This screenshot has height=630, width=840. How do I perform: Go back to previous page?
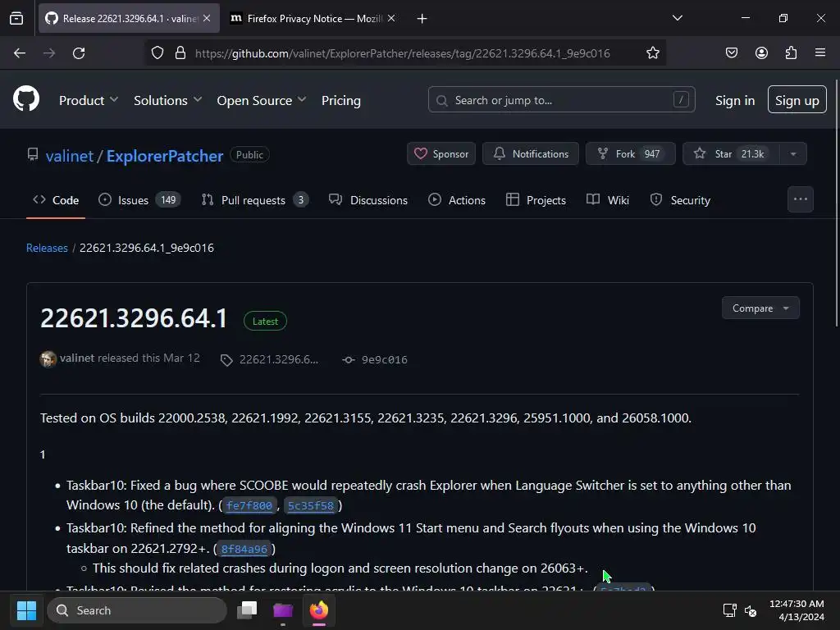pyautogui.click(x=20, y=53)
